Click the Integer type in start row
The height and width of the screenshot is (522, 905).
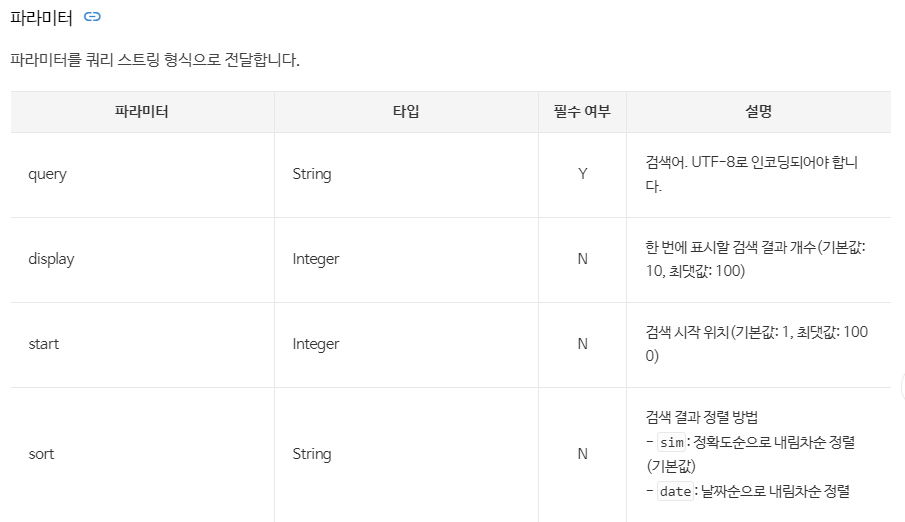[316, 344]
